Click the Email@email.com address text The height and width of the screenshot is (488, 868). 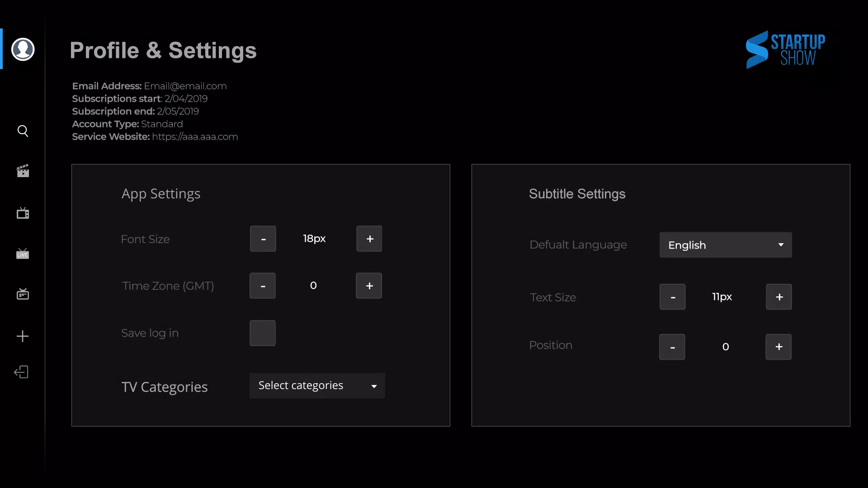point(185,86)
